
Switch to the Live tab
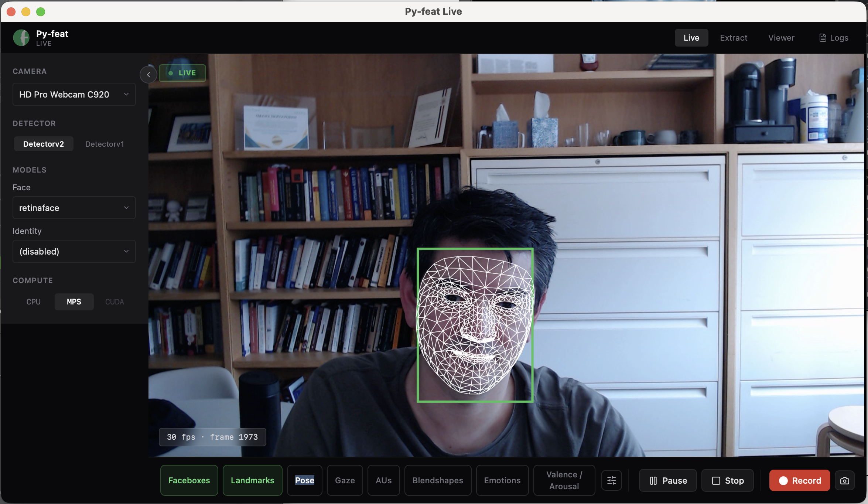[x=691, y=38]
